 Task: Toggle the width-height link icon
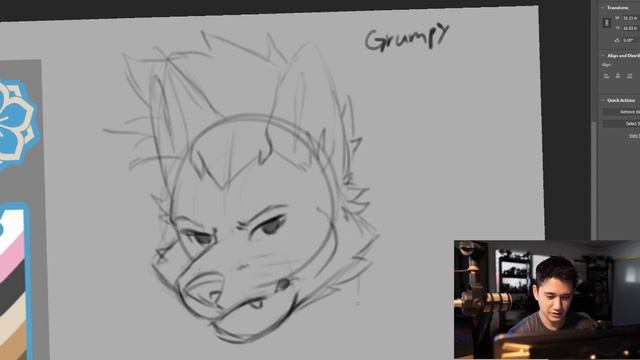(x=607, y=23)
